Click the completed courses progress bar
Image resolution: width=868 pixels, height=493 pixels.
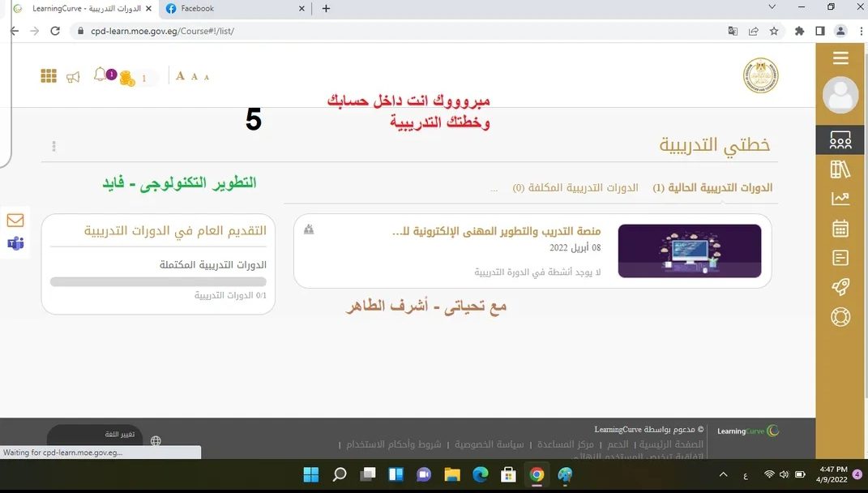point(157,281)
